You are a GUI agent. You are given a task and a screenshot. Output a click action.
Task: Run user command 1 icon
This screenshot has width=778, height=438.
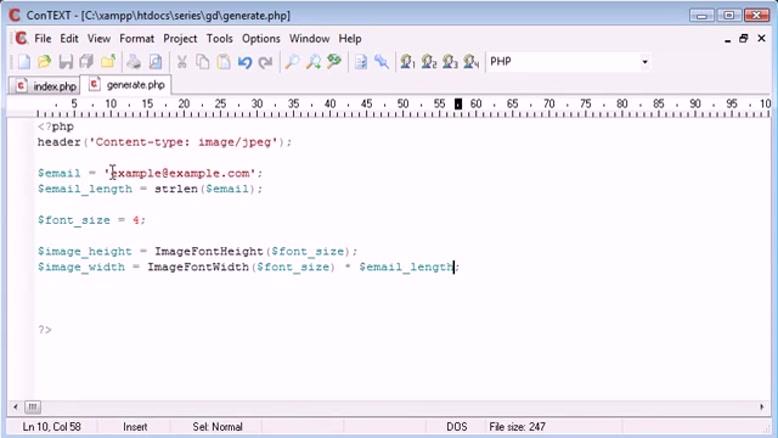click(x=407, y=62)
